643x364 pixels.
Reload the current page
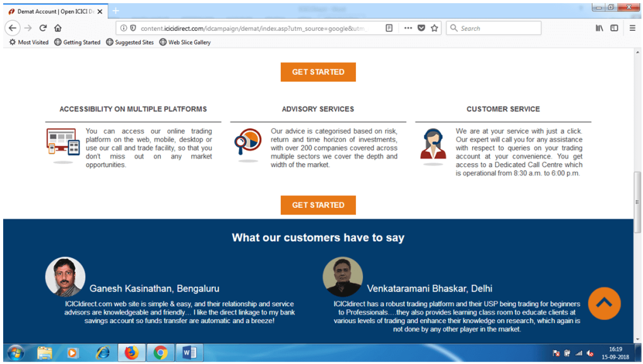(43, 28)
